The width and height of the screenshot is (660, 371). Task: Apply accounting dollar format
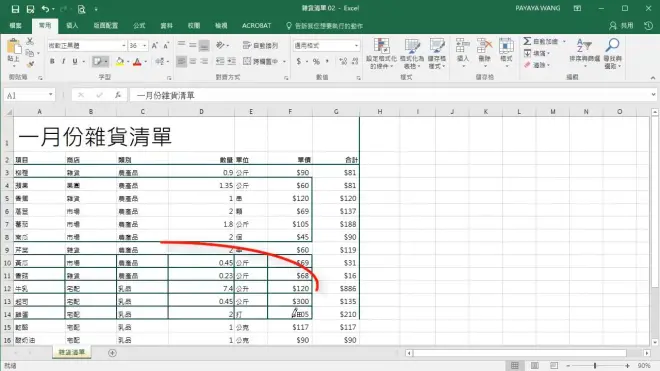tap(298, 61)
